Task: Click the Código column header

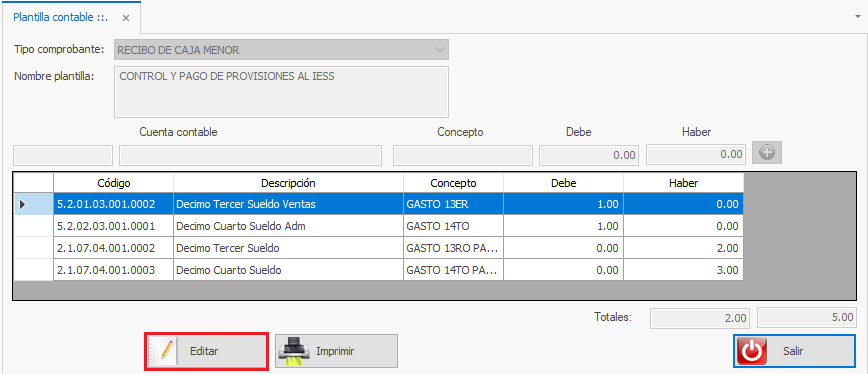Action: pos(113,183)
